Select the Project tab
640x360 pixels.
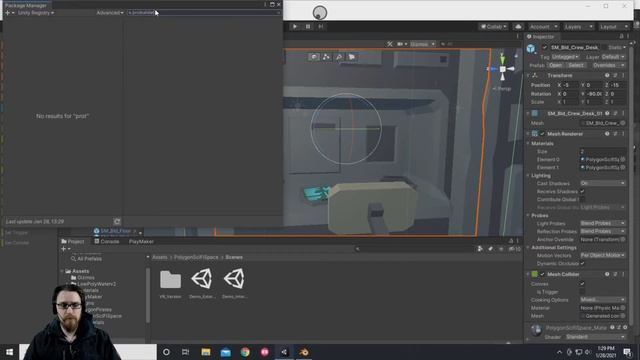click(x=73, y=242)
